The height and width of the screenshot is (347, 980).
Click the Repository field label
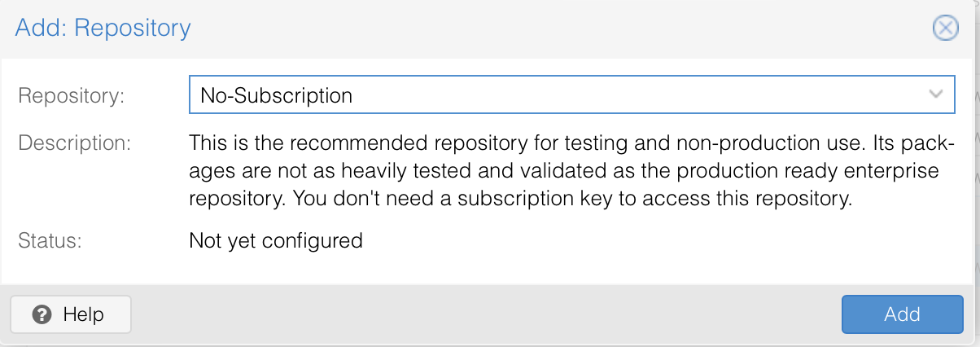click(x=72, y=95)
